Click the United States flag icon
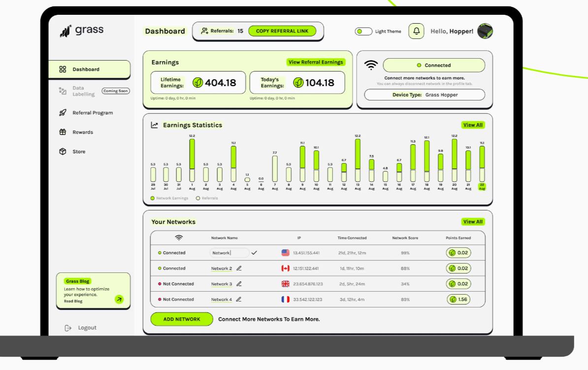Image resolution: width=588 pixels, height=370 pixels. click(x=285, y=253)
